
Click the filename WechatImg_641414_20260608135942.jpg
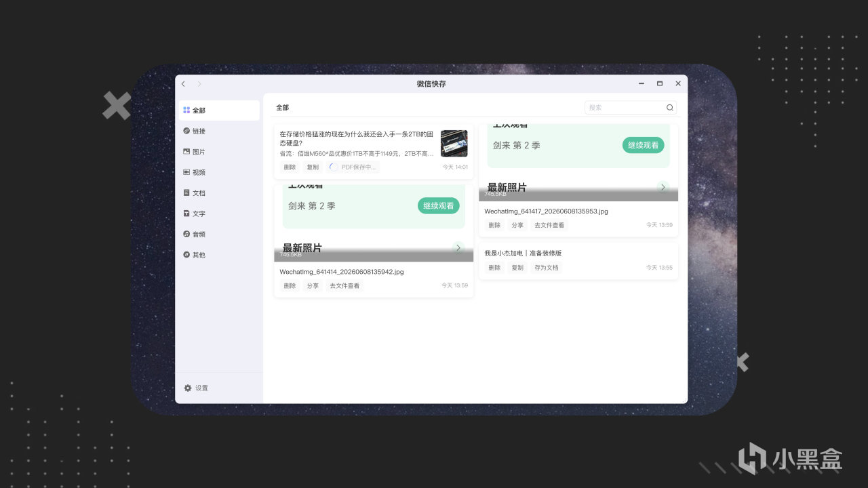coord(342,272)
